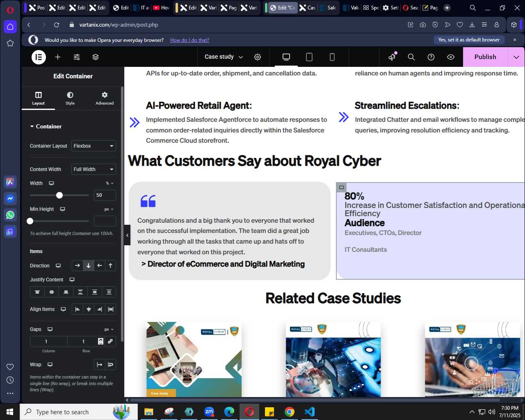Select Align Items start option
The width and height of the screenshot is (525, 420).
pyautogui.click(x=77, y=309)
